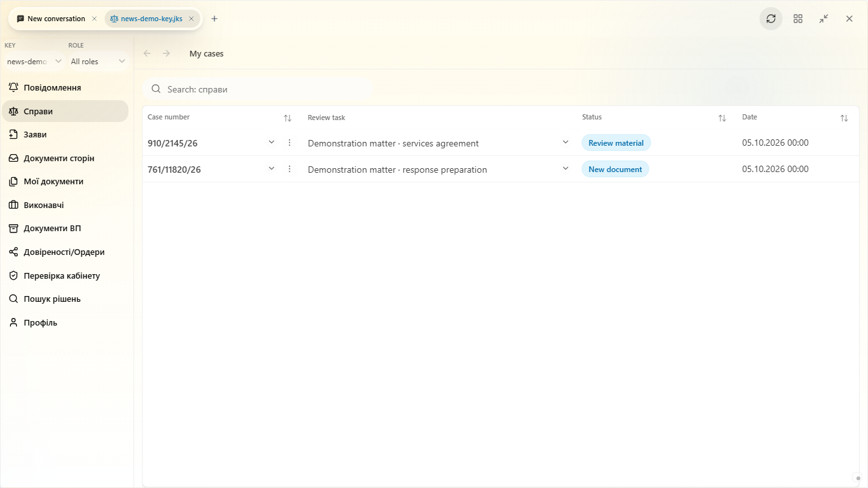Click the collapse window arrows icon
Image resolution: width=868 pixels, height=488 pixels.
pos(824,19)
